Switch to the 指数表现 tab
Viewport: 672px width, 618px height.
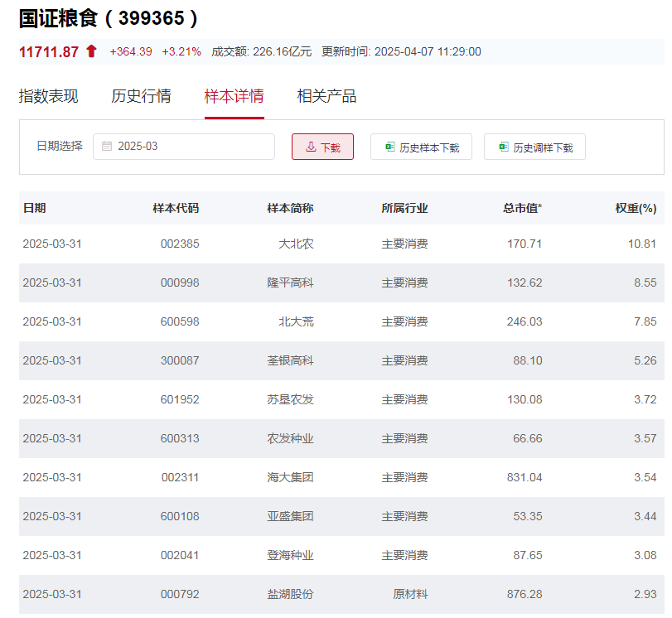[49, 96]
